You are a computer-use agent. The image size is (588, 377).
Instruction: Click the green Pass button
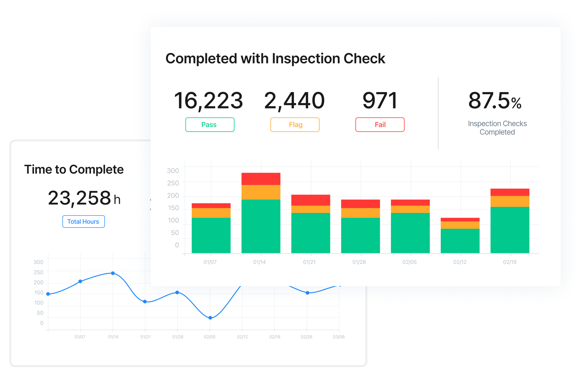tap(210, 125)
